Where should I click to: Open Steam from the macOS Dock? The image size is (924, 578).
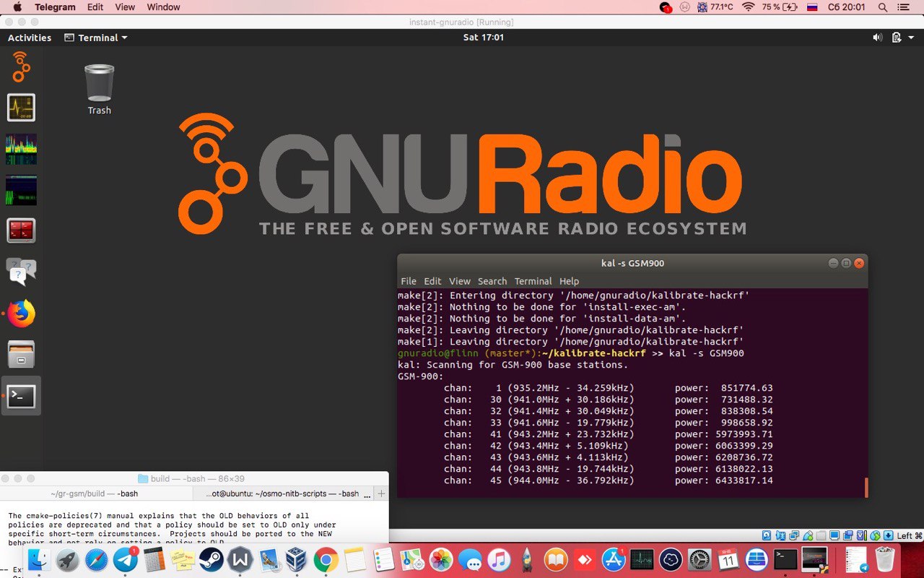point(212,560)
